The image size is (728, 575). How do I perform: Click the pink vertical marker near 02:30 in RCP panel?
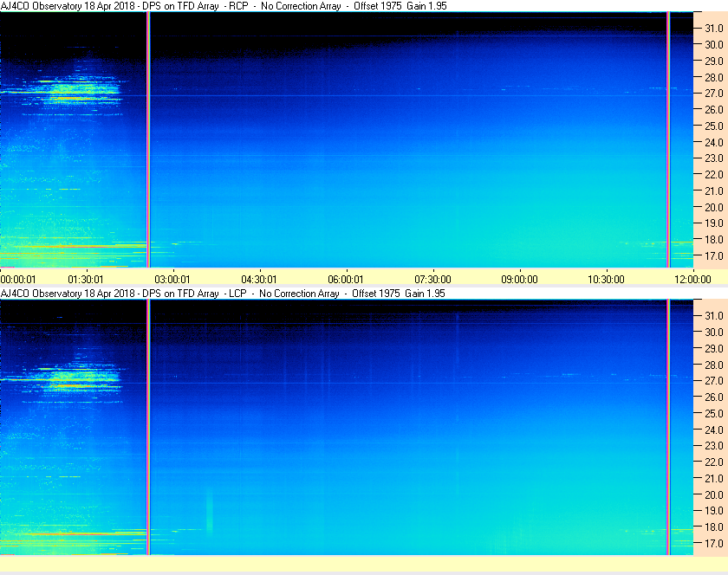(148, 139)
